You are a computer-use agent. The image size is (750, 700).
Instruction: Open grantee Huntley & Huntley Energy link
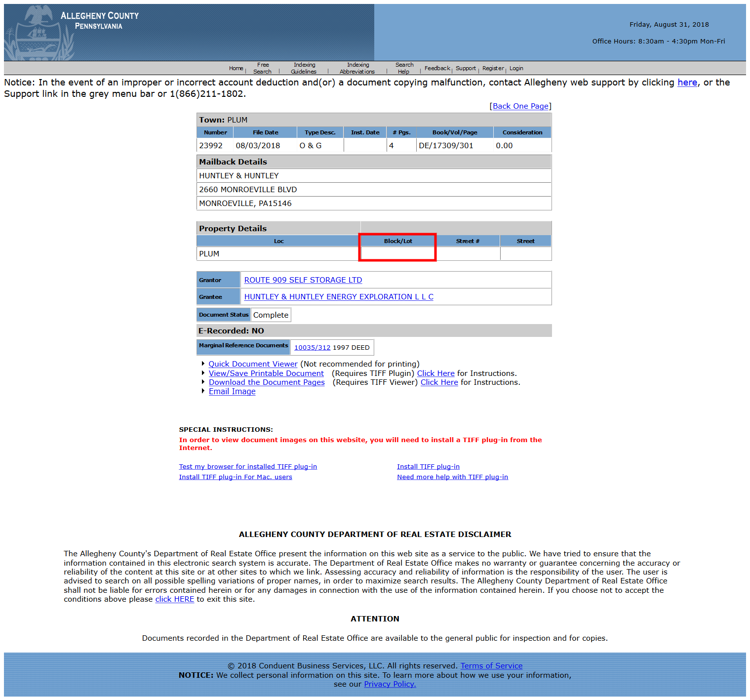[x=338, y=297]
